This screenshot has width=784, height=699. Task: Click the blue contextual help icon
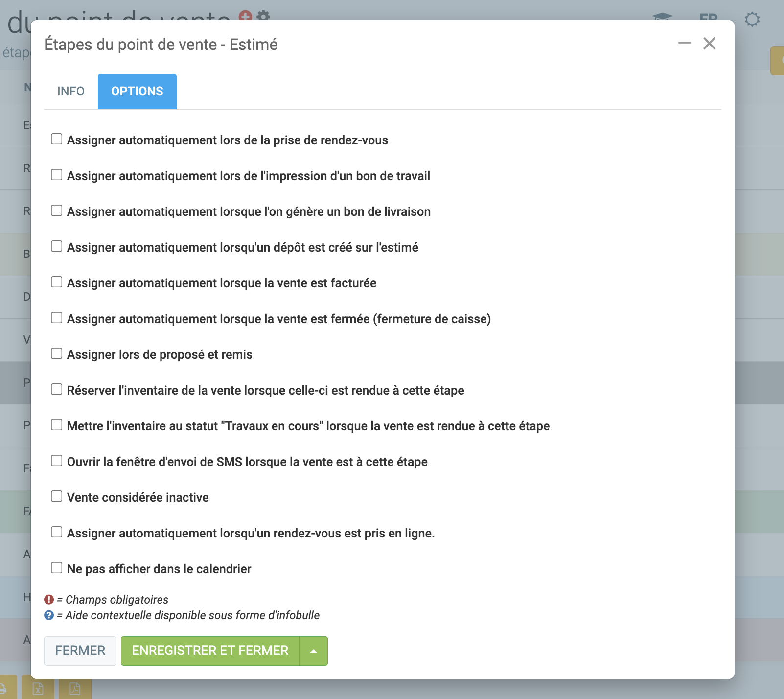pyautogui.click(x=49, y=615)
